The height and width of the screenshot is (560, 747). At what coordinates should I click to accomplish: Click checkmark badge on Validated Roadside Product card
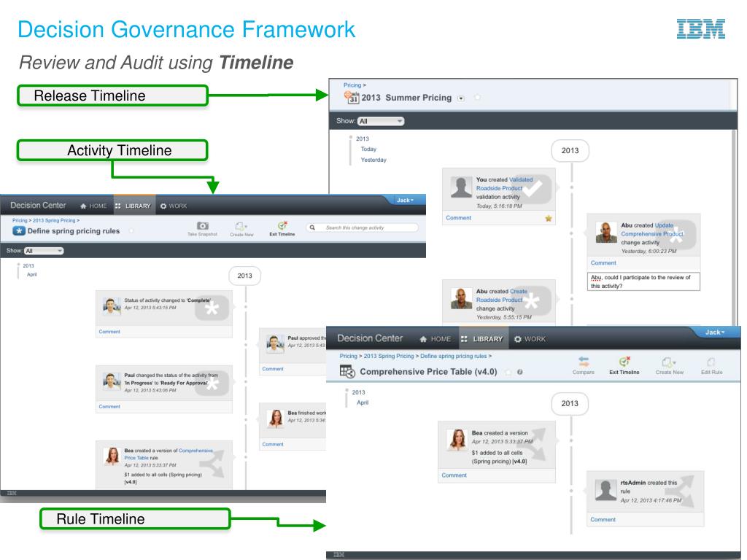(532, 189)
